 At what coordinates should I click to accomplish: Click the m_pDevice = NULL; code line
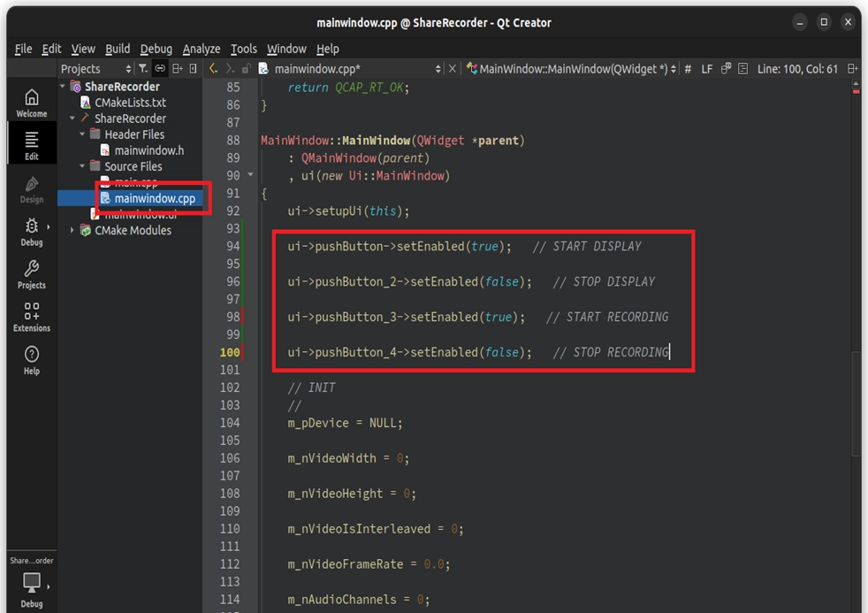[x=345, y=423]
